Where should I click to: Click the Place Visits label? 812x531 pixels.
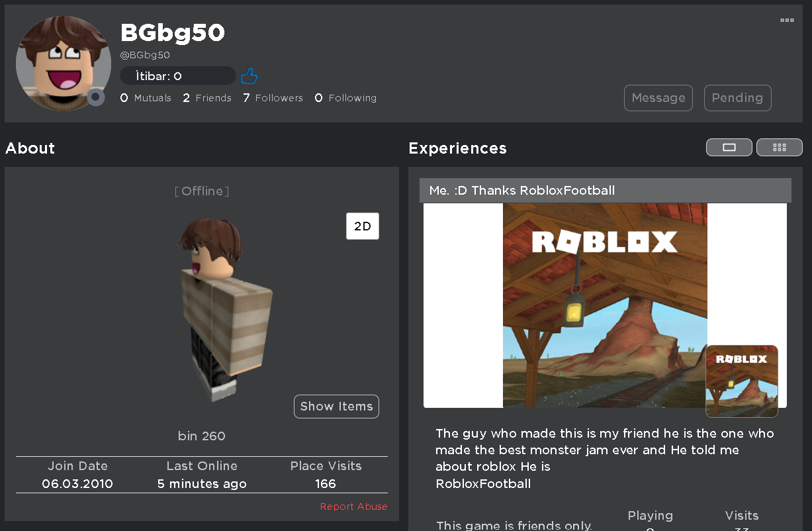(326, 466)
